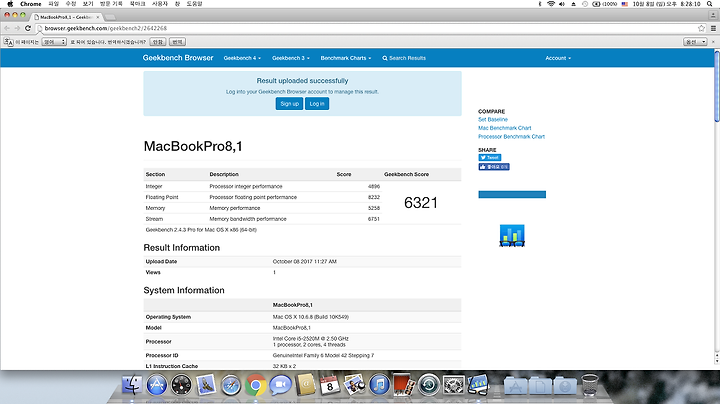Click the Geekbench score 6321
Image resolution: width=720 pixels, height=404 pixels.
[421, 202]
